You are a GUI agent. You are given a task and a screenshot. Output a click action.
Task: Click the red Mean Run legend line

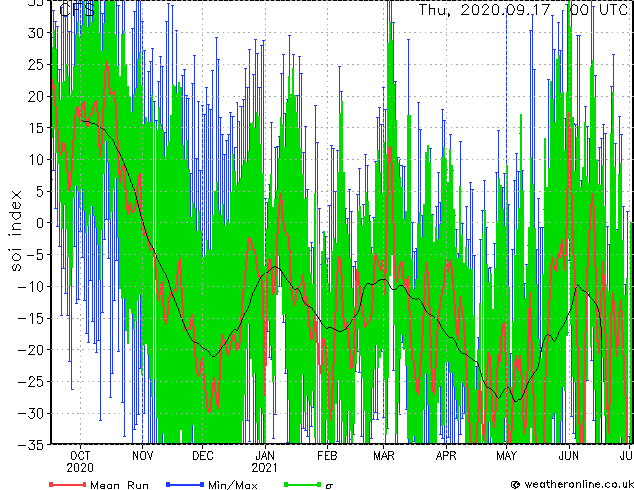click(x=68, y=484)
